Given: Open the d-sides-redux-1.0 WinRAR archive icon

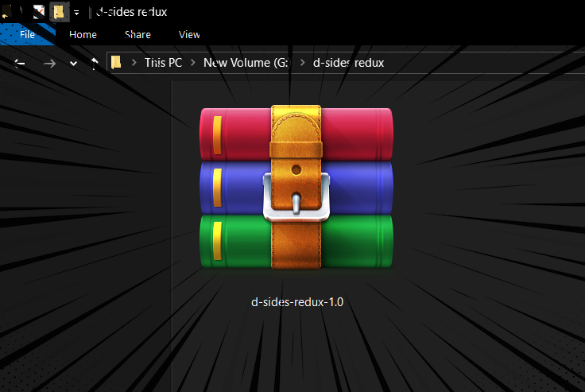Looking at the screenshot, I should [296, 188].
